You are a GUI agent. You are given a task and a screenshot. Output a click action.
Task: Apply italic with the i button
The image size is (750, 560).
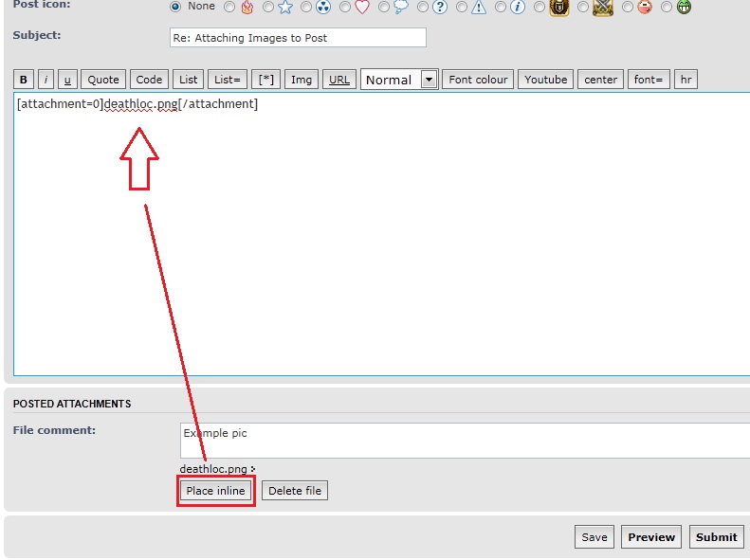point(46,80)
